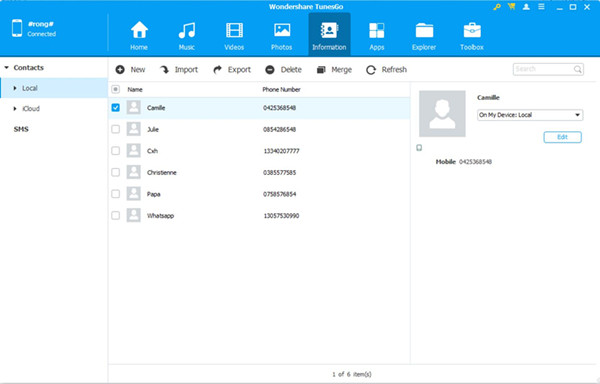Image resolution: width=600 pixels, height=384 pixels.
Task: Check the Papa checkbox
Action: click(x=115, y=194)
